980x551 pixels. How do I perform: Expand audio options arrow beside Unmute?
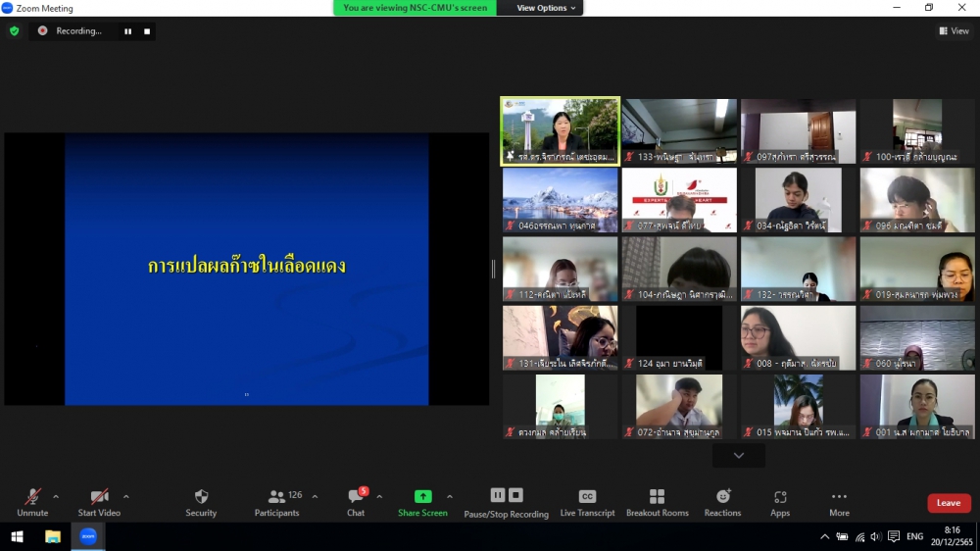click(x=56, y=496)
